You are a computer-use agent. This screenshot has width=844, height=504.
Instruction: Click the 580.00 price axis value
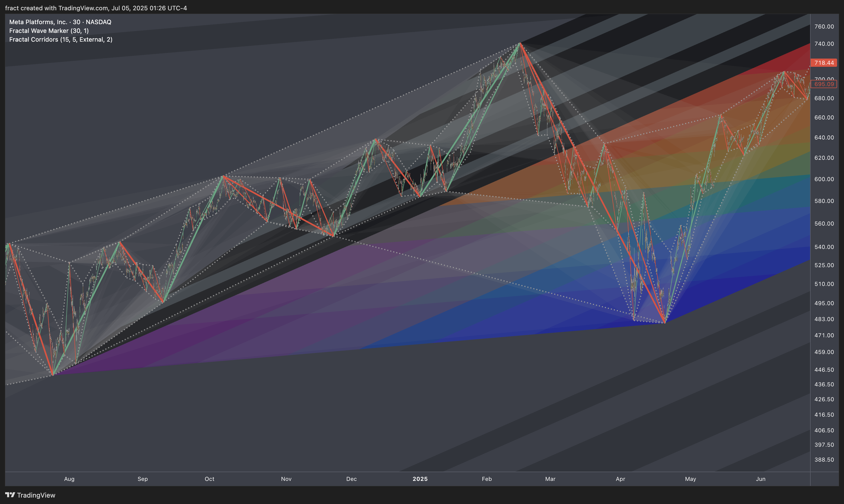pyautogui.click(x=824, y=201)
